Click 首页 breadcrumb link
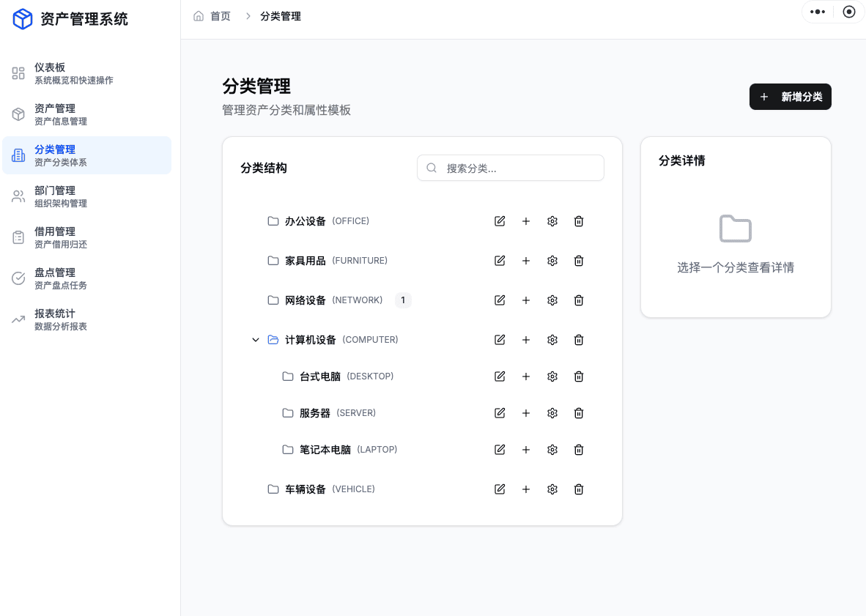Screen dimensions: 866x616 point(221,16)
